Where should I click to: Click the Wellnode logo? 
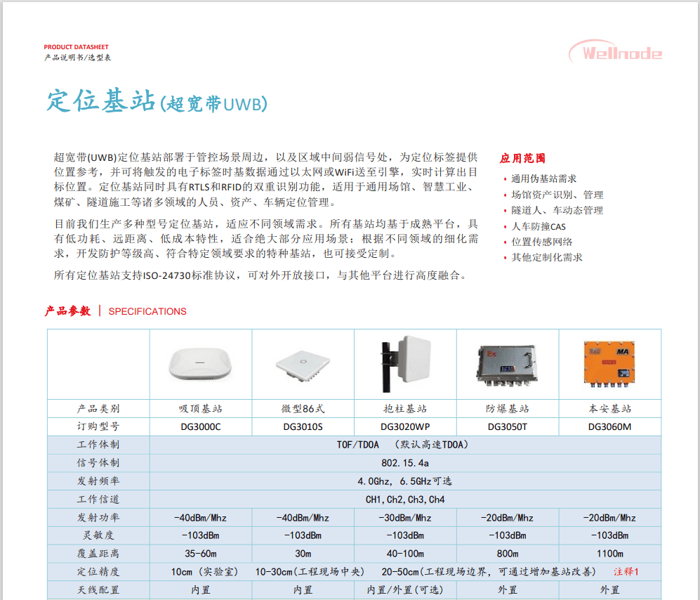[x=615, y=52]
